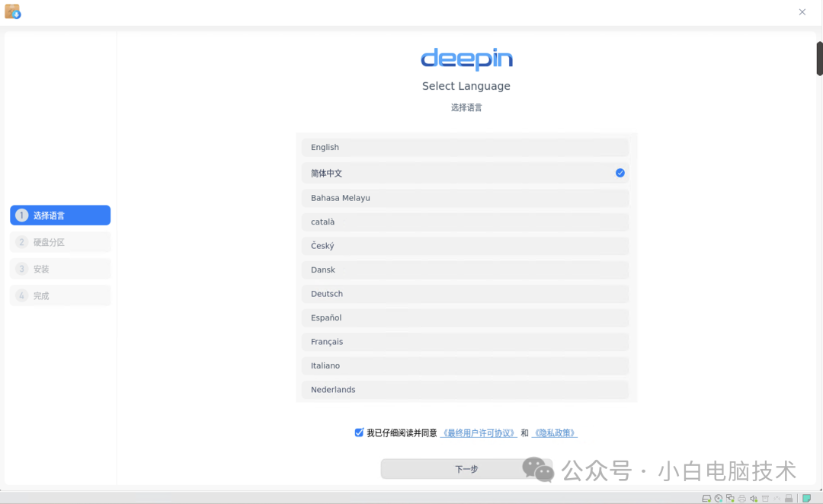This screenshot has height=504, width=823.
Task: Click the 下一步 button
Action: pyautogui.click(x=466, y=469)
